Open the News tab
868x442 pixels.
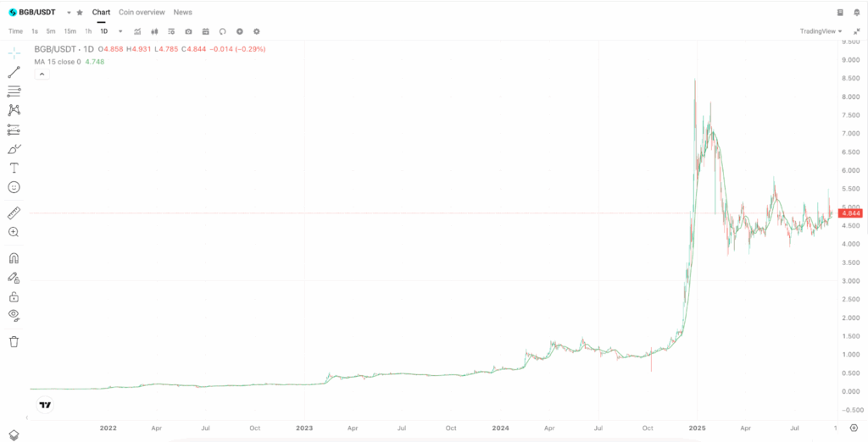[x=182, y=13]
